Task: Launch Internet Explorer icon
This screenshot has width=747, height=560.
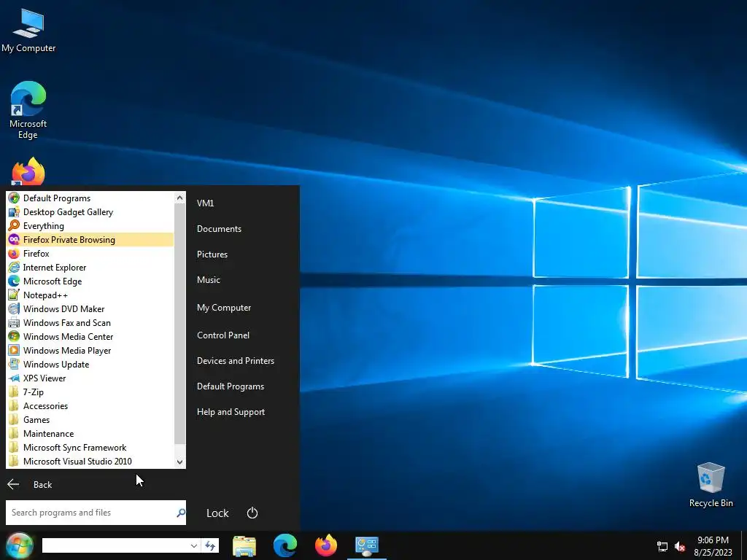Action: tap(14, 267)
